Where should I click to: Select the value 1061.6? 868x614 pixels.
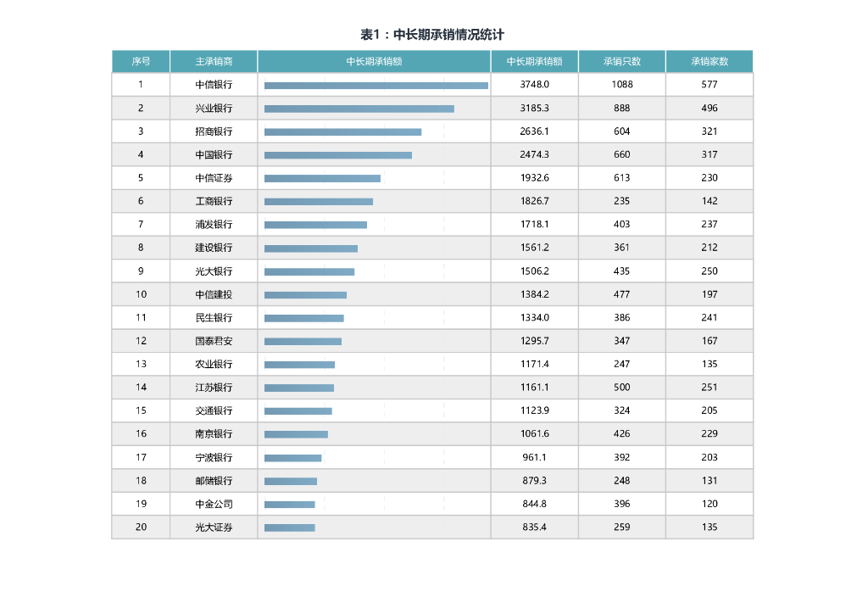click(534, 434)
